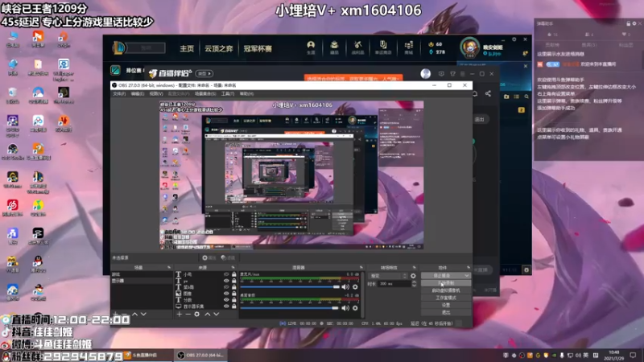Open desktop audio settings gear
Image resolution: width=644 pixels, height=362 pixels.
pos(355,308)
